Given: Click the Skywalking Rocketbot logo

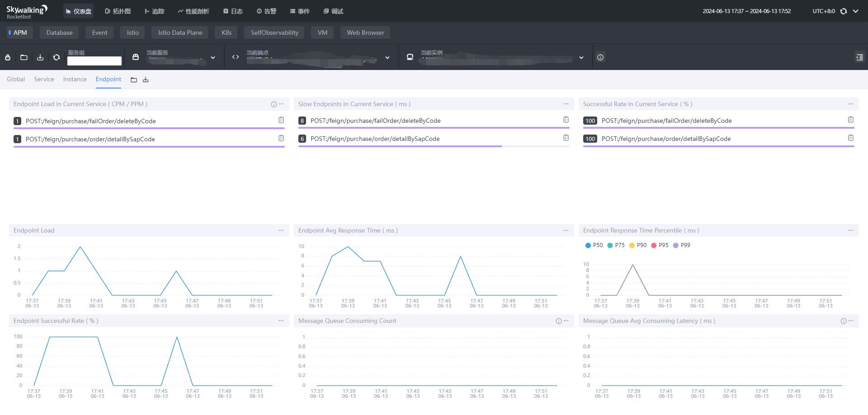Looking at the screenshot, I should (x=27, y=11).
